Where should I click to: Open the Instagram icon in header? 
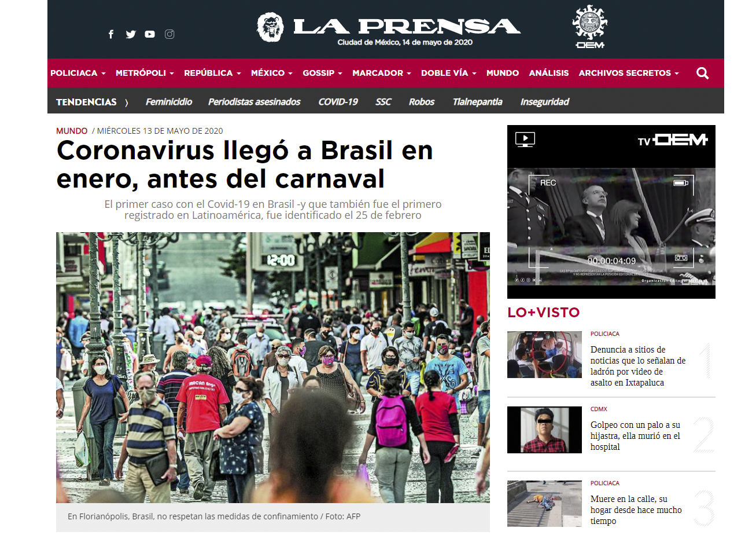coord(169,34)
